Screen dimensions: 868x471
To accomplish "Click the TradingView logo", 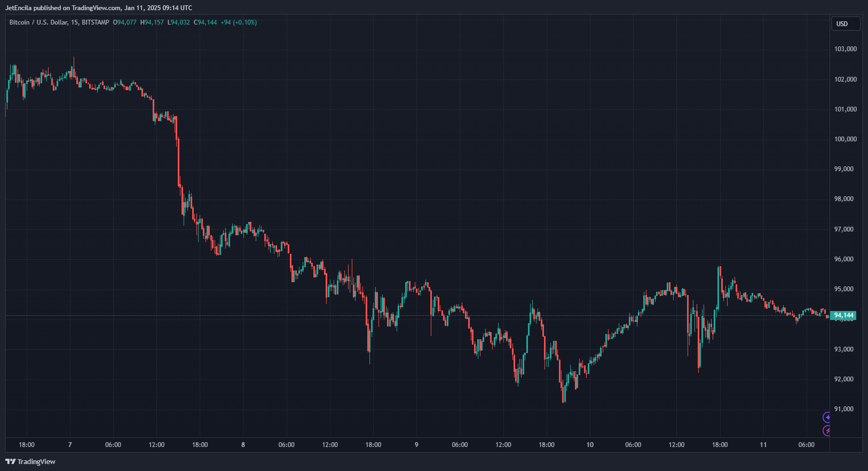I will 30,461.
